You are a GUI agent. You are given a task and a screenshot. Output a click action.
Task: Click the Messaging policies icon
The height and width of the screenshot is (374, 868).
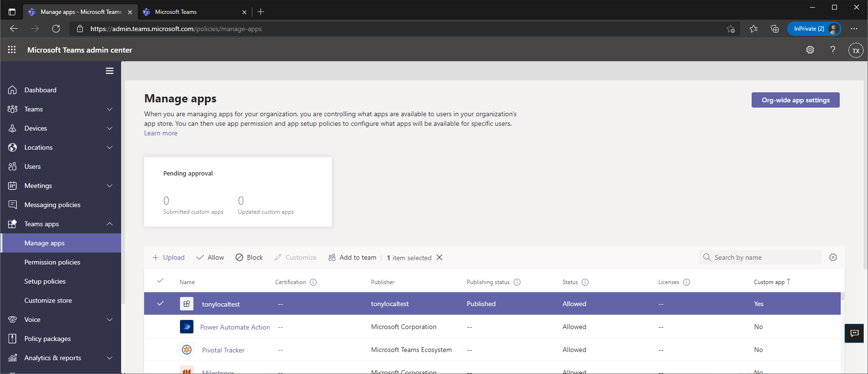click(x=12, y=205)
